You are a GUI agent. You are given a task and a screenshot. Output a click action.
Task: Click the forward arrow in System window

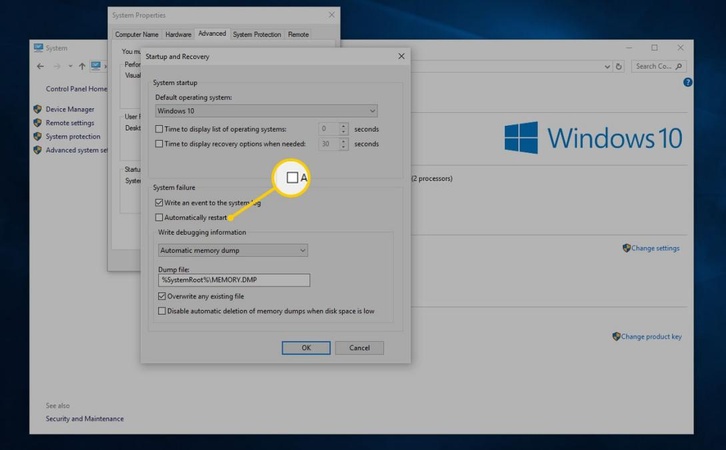(57, 67)
